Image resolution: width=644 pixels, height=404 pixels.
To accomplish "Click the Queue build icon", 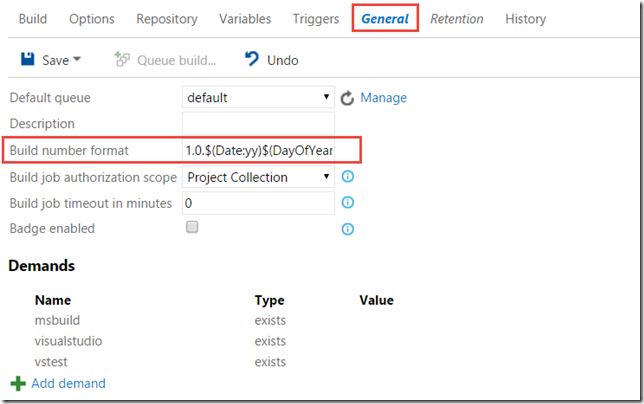I will coord(122,59).
